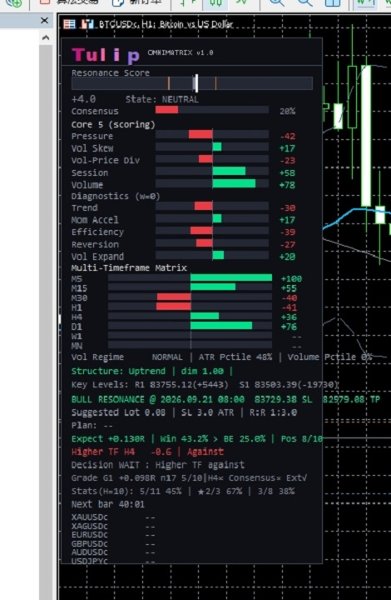Click the BTCUSDc, H1 chart title
The width and height of the screenshot is (391, 600).
166,24
